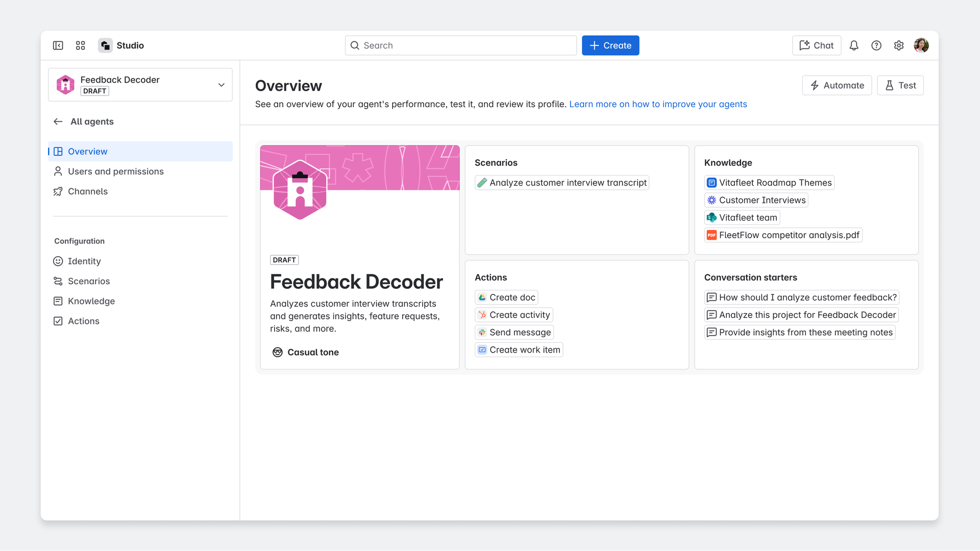The image size is (980, 551).
Task: Open Channels in the sidebar
Action: pos(140,191)
